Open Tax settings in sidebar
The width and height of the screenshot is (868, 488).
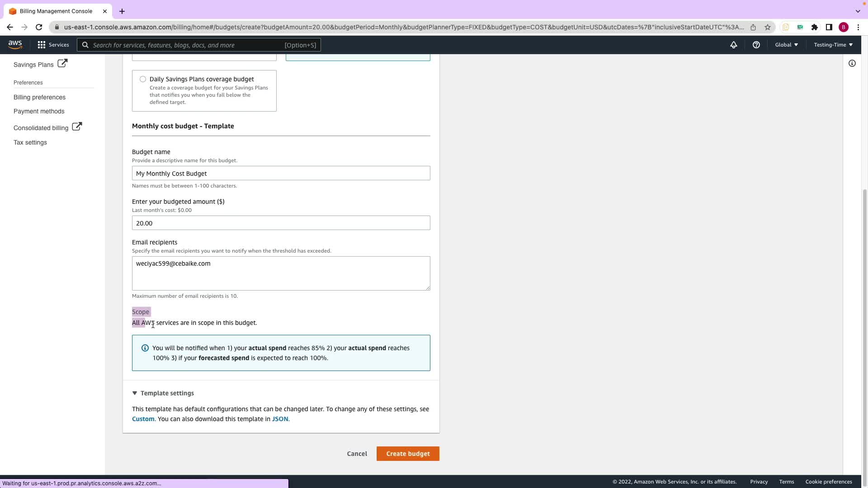30,142
